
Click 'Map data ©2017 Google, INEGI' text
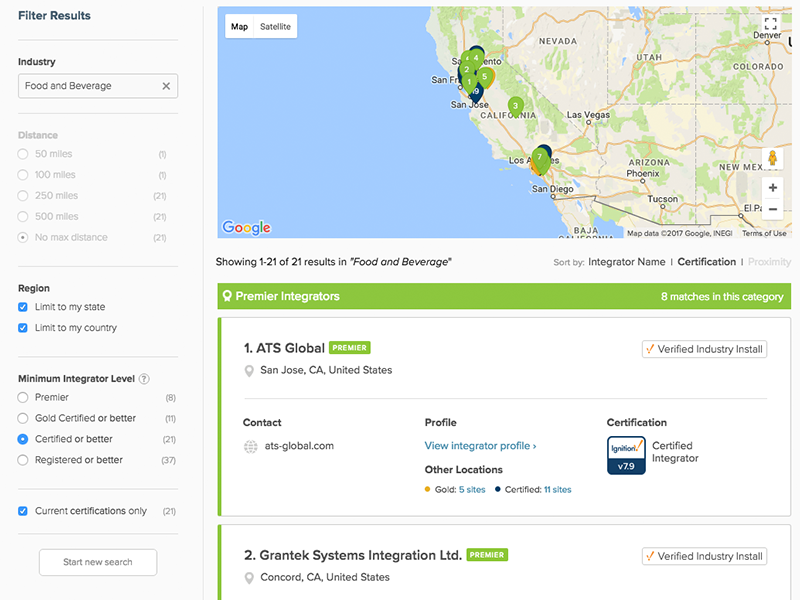[x=679, y=234]
